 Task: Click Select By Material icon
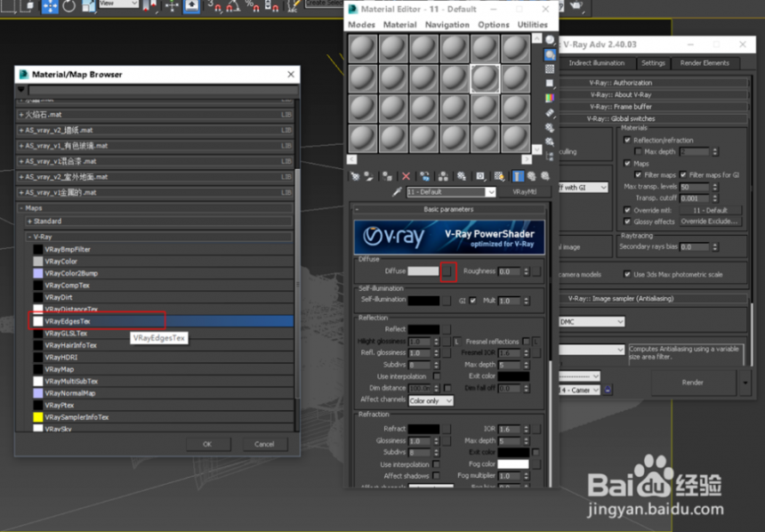[550, 142]
